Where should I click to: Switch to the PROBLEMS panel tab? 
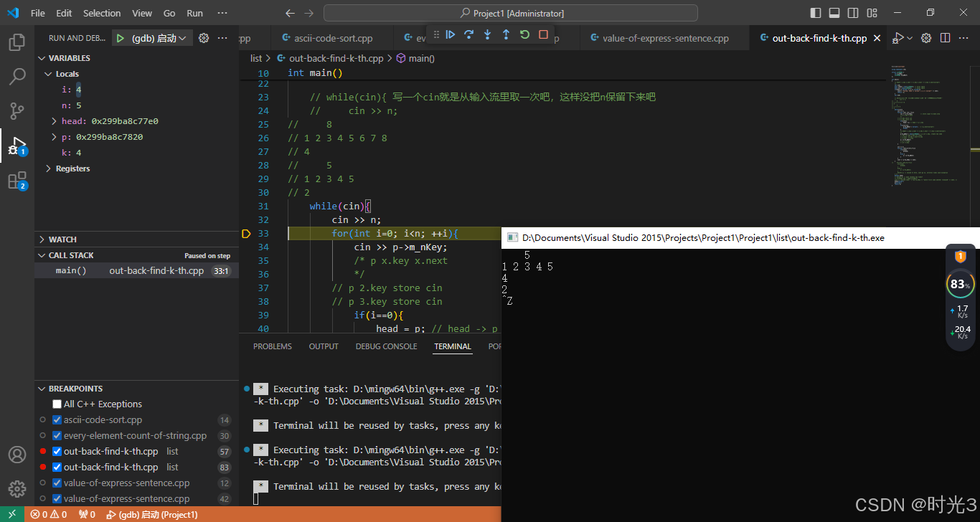point(273,346)
